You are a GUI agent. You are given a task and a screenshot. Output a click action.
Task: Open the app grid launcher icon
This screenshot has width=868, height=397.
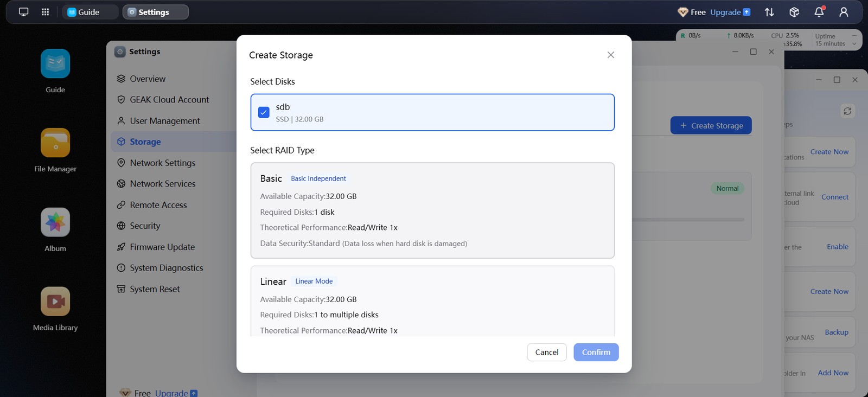coord(46,12)
